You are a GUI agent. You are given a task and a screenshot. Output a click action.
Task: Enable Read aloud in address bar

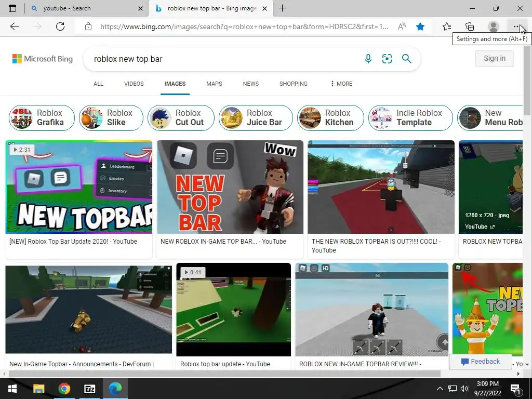click(x=402, y=26)
